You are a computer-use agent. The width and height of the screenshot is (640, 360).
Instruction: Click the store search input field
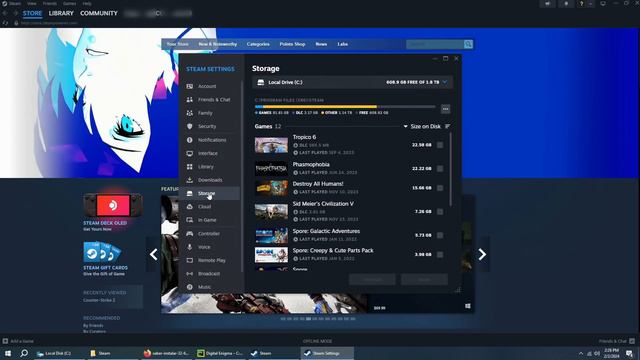coord(435,44)
